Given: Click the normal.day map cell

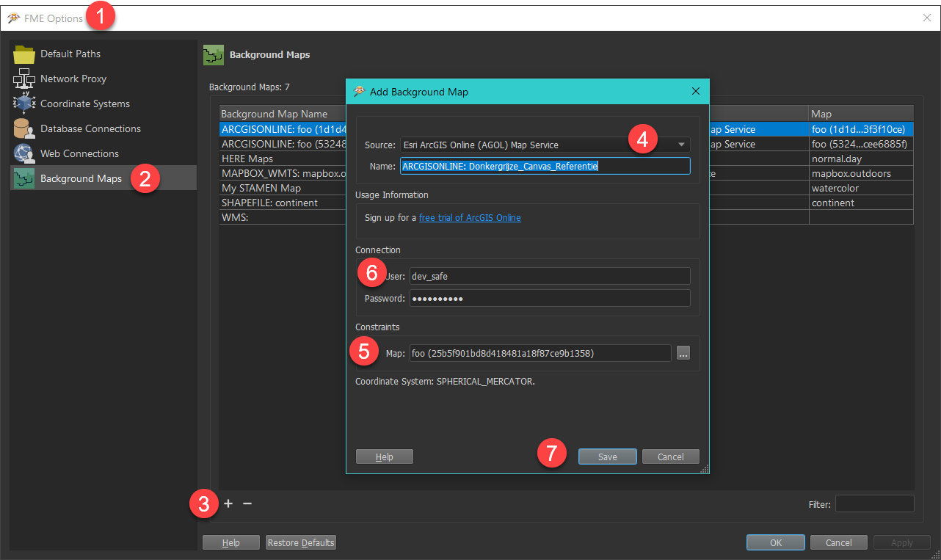Looking at the screenshot, I should (861, 159).
